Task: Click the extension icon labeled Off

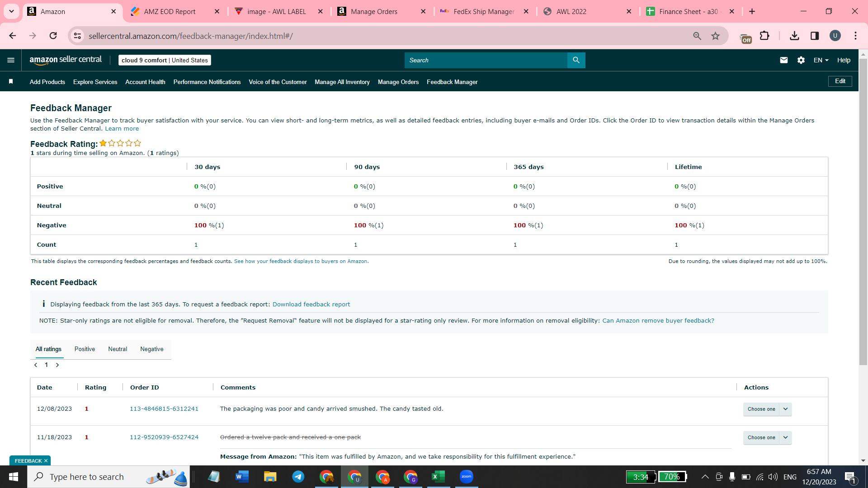Action: point(745,39)
